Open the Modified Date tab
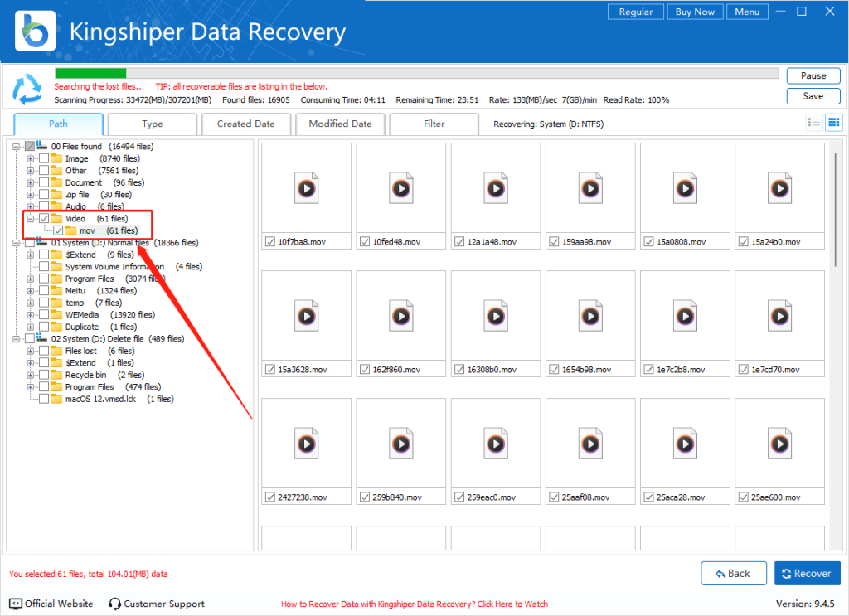The image size is (849, 616). (x=340, y=124)
